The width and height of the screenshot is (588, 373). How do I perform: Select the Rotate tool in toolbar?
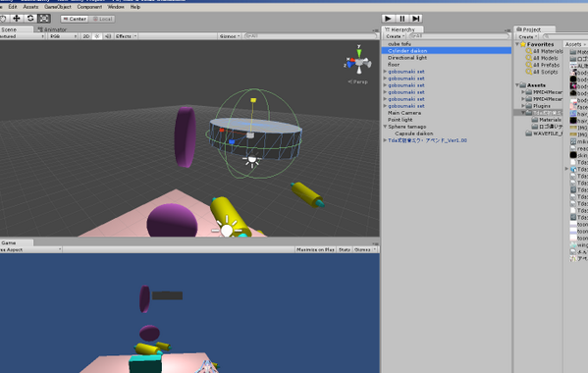(x=30, y=19)
